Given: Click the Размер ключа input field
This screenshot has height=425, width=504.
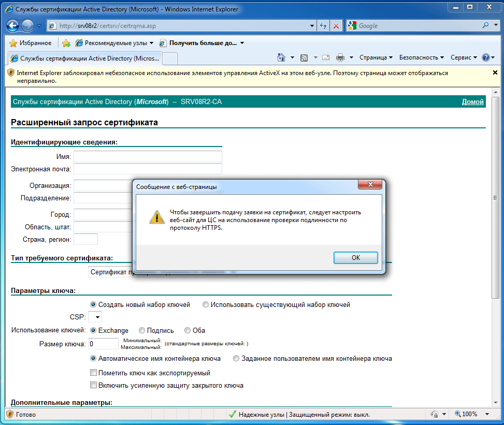Looking at the screenshot, I should 103,344.
